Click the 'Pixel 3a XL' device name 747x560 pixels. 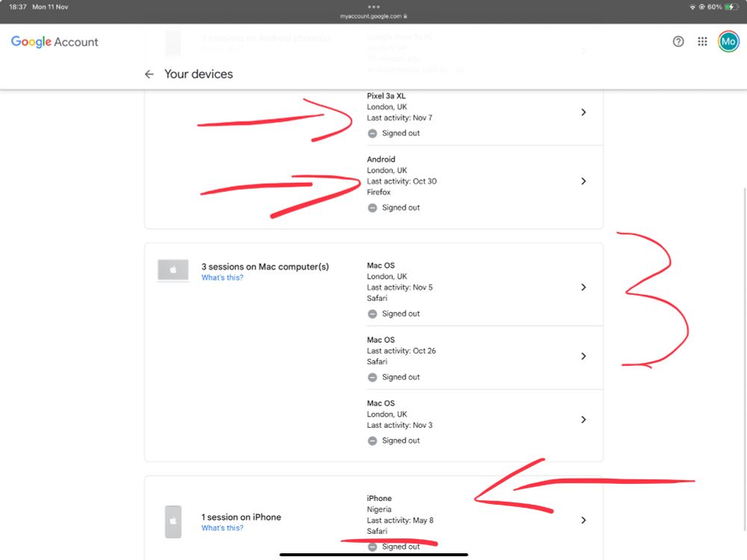(x=386, y=96)
